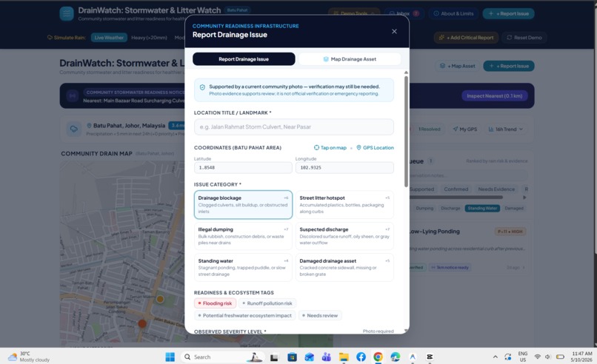Click the Reset Demo button

pyautogui.click(x=524, y=37)
